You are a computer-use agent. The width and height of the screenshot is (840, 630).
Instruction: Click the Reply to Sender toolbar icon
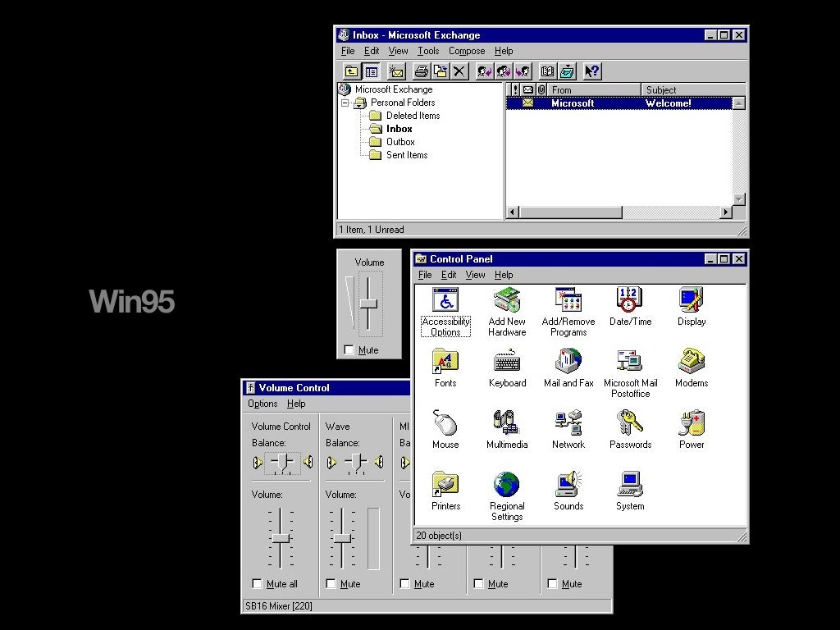click(484, 71)
